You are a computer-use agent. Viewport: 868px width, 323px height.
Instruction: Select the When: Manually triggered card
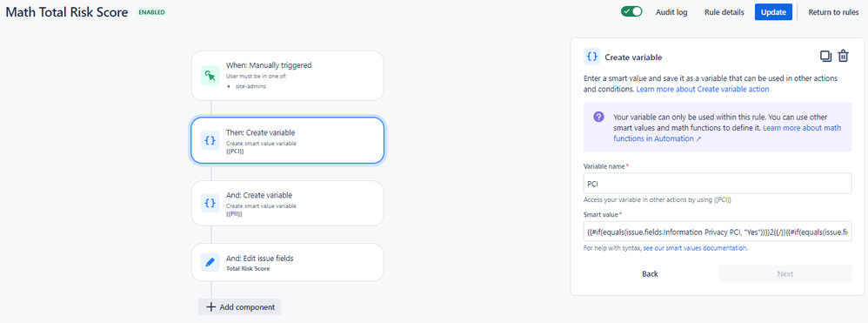pyautogui.click(x=287, y=76)
